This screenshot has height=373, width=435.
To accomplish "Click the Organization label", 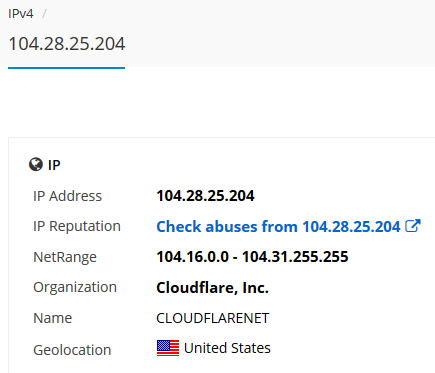I will point(75,287).
